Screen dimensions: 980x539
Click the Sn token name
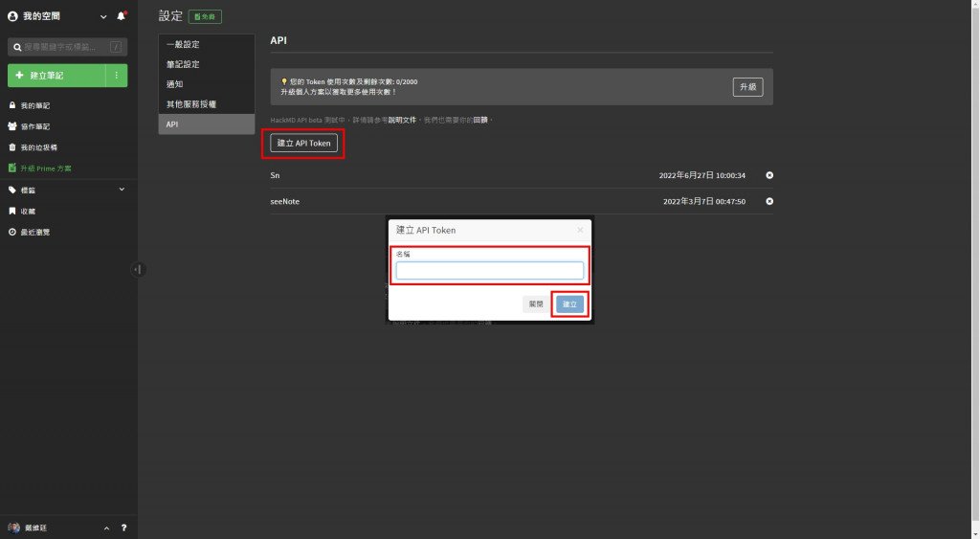tap(275, 176)
